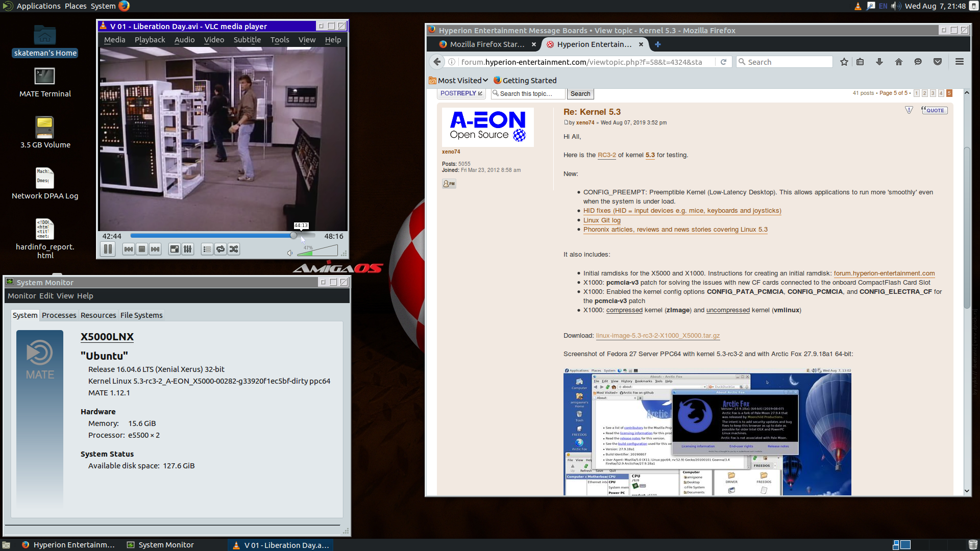Open System Monitor Edit menu
Viewport: 980px width, 551px height.
coord(46,296)
